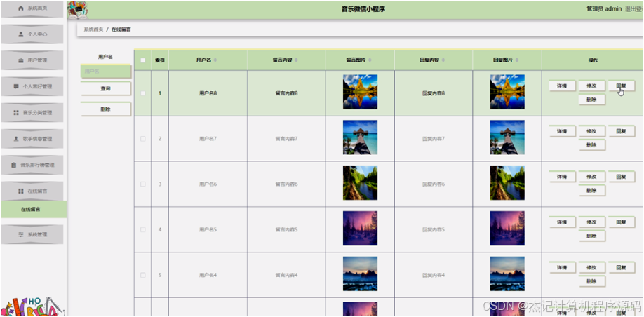Focus the 用户名 search input field

pyautogui.click(x=105, y=71)
